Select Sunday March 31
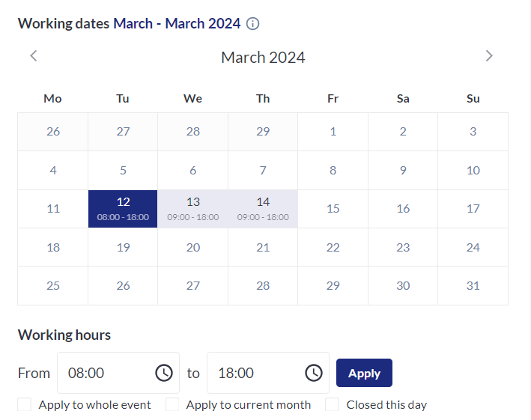 click(x=473, y=285)
